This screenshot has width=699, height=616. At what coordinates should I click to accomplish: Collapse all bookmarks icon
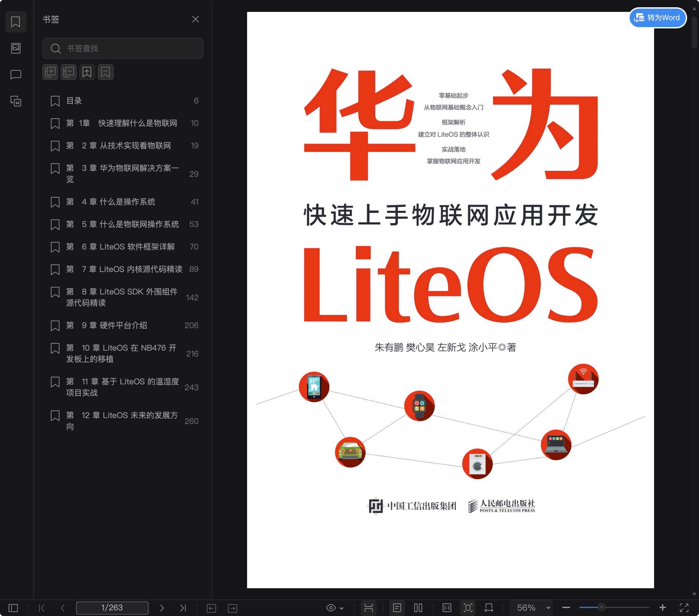[x=69, y=72]
